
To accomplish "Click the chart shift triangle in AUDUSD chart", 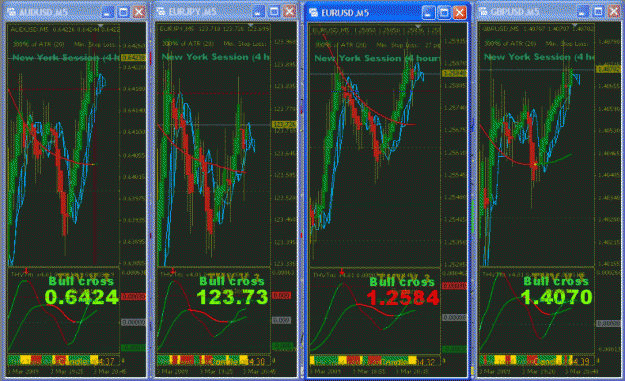I will pyautogui.click(x=100, y=26).
